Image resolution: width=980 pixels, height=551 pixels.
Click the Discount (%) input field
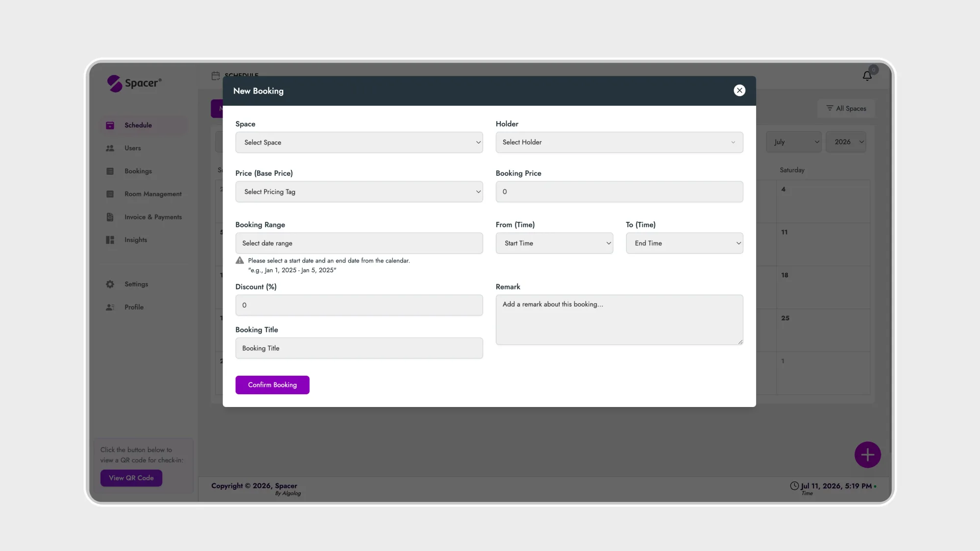click(x=359, y=305)
